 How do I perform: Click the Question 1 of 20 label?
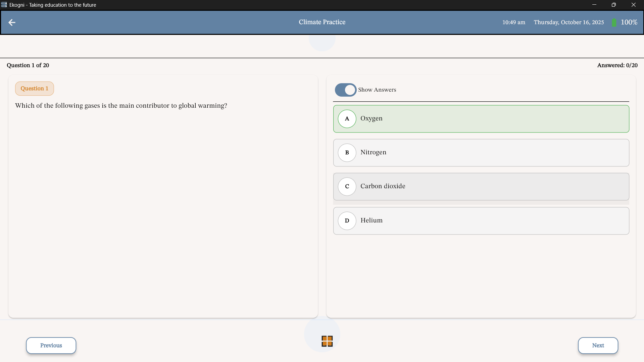pyautogui.click(x=28, y=65)
